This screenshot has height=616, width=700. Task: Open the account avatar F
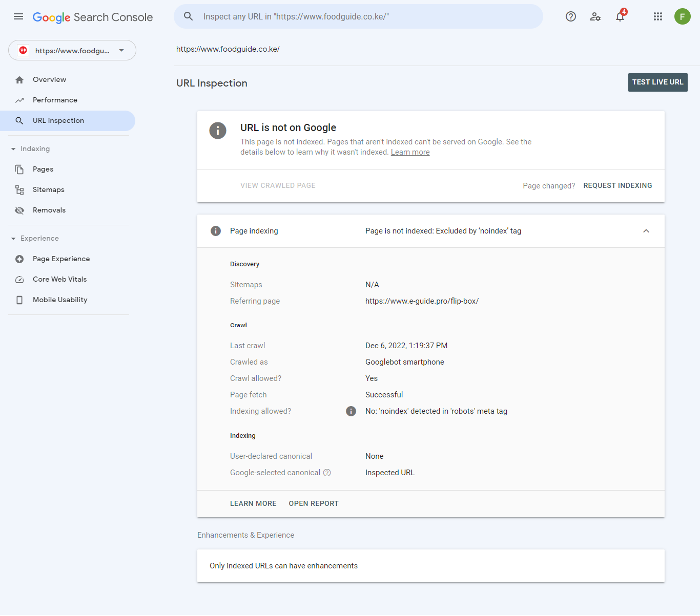click(683, 16)
